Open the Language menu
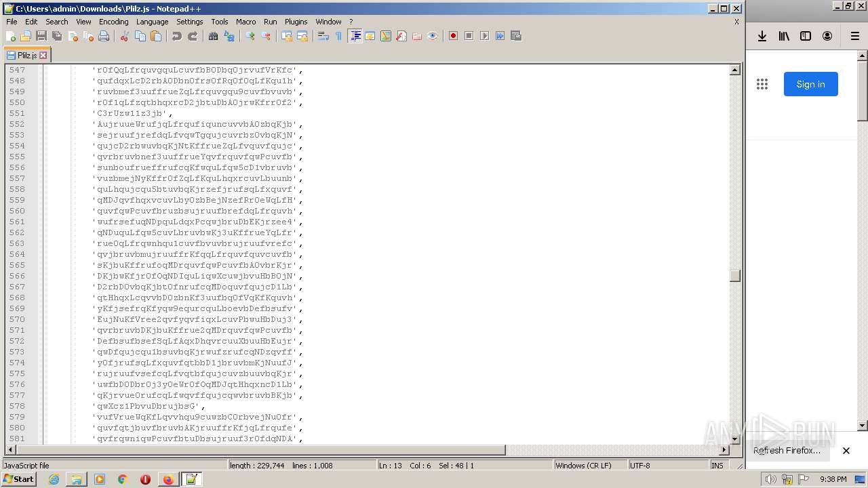This screenshot has height=488, width=868. point(152,22)
